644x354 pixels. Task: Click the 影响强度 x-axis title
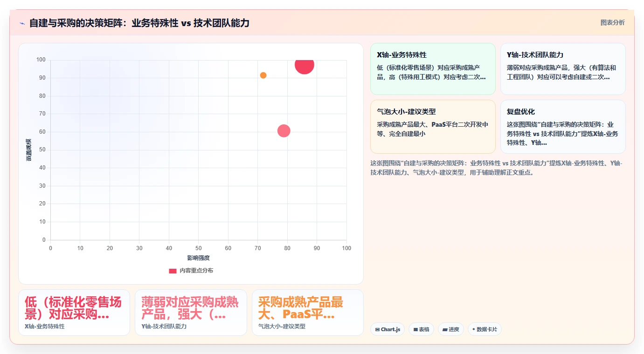(198, 258)
